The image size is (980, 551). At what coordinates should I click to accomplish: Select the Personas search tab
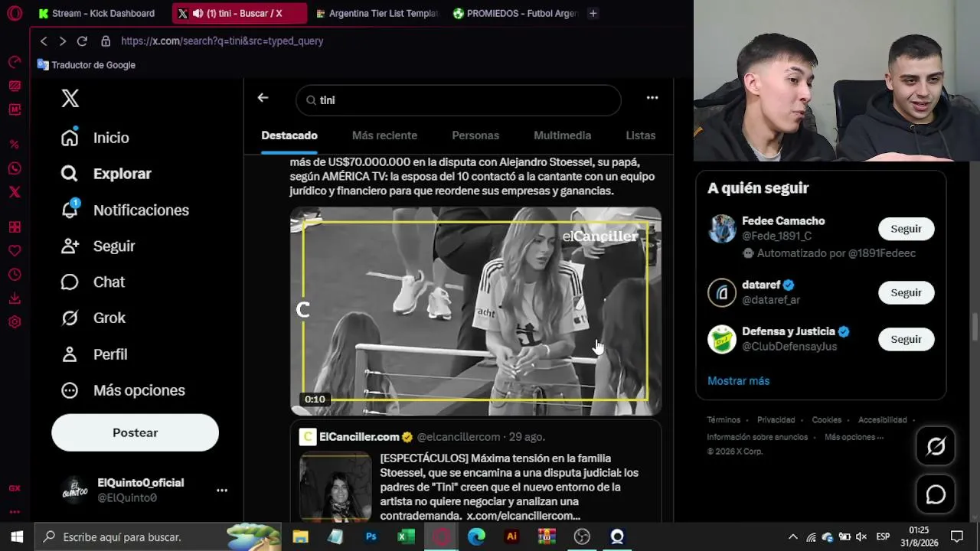pos(475,135)
